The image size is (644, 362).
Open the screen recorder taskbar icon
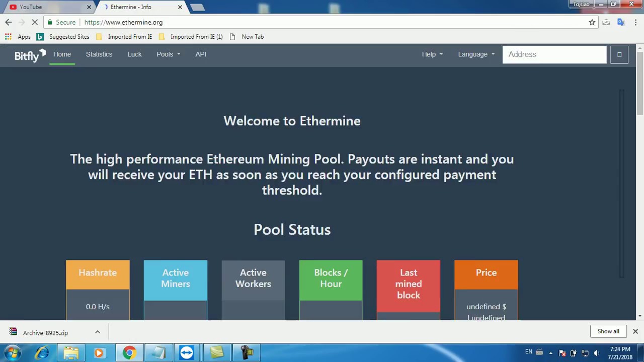point(247,353)
